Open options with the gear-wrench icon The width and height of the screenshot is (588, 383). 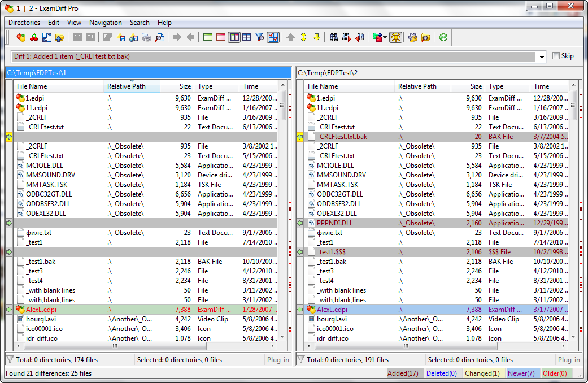(412, 37)
